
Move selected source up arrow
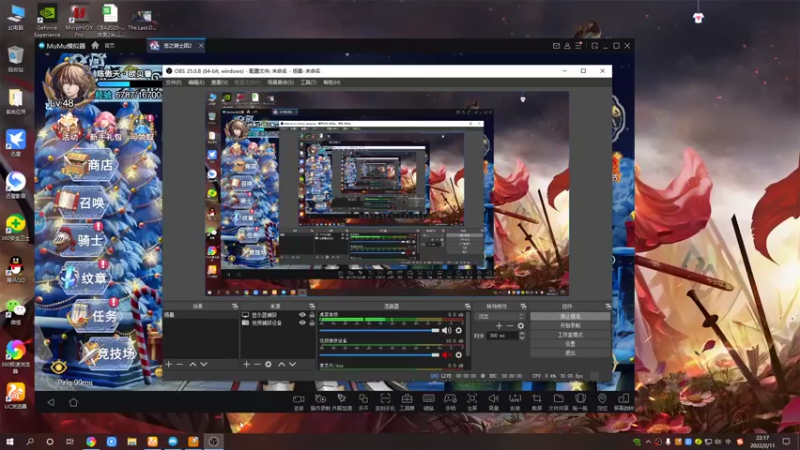[x=281, y=364]
